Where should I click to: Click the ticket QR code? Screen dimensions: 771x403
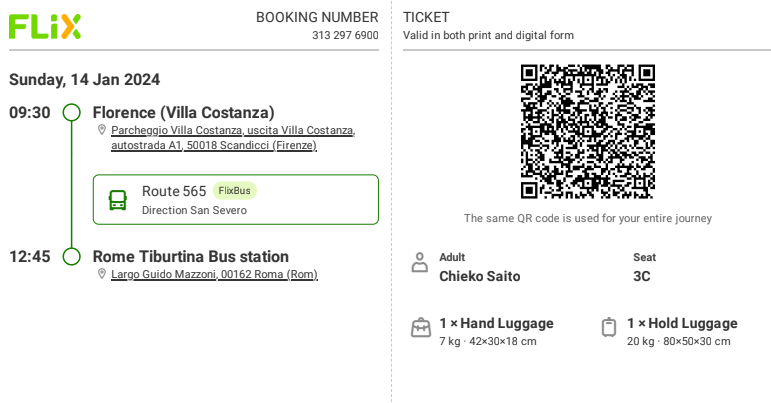(x=588, y=132)
